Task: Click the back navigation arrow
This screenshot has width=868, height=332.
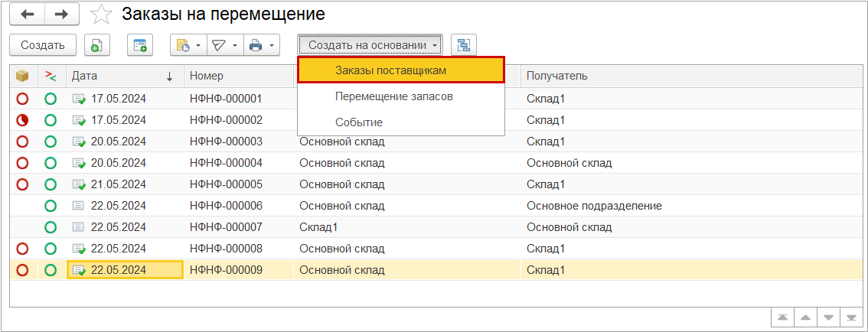Action: pyautogui.click(x=27, y=15)
